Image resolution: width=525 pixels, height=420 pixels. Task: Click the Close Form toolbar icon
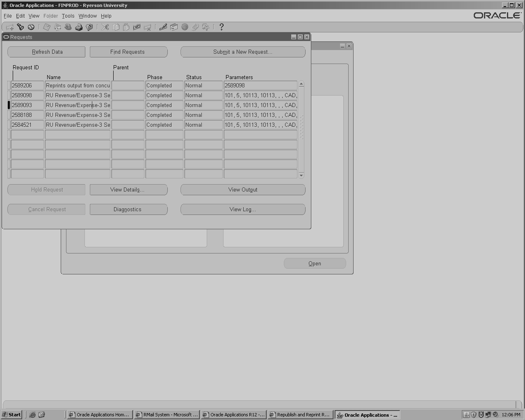click(x=89, y=27)
